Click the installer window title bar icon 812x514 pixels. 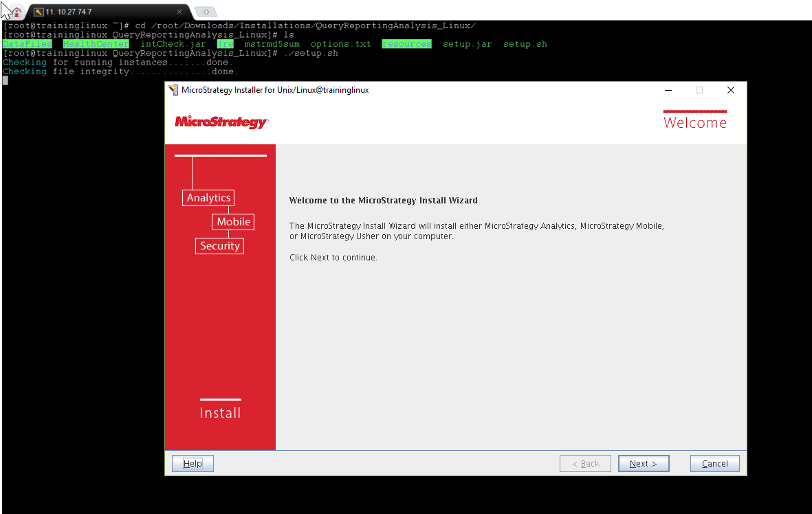(x=173, y=90)
